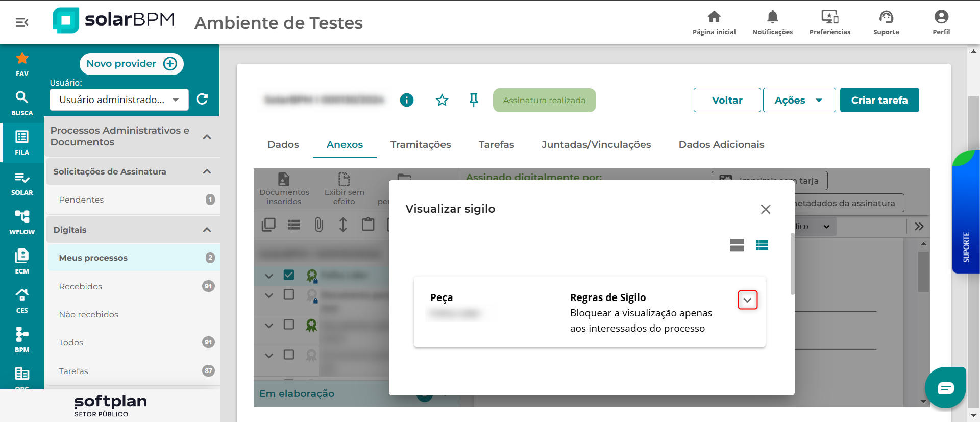Image resolution: width=980 pixels, height=422 pixels.
Task: Collapse the Solicitações de Assinatura section
Action: (207, 171)
